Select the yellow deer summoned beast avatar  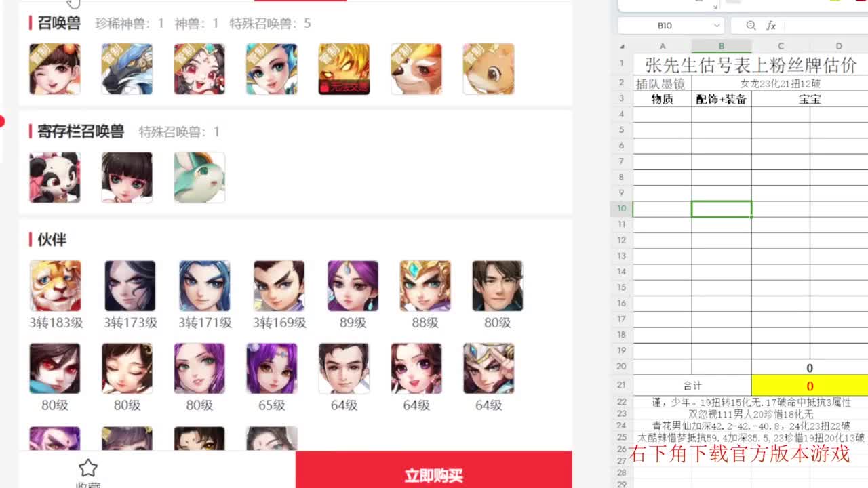pyautogui.click(x=488, y=69)
